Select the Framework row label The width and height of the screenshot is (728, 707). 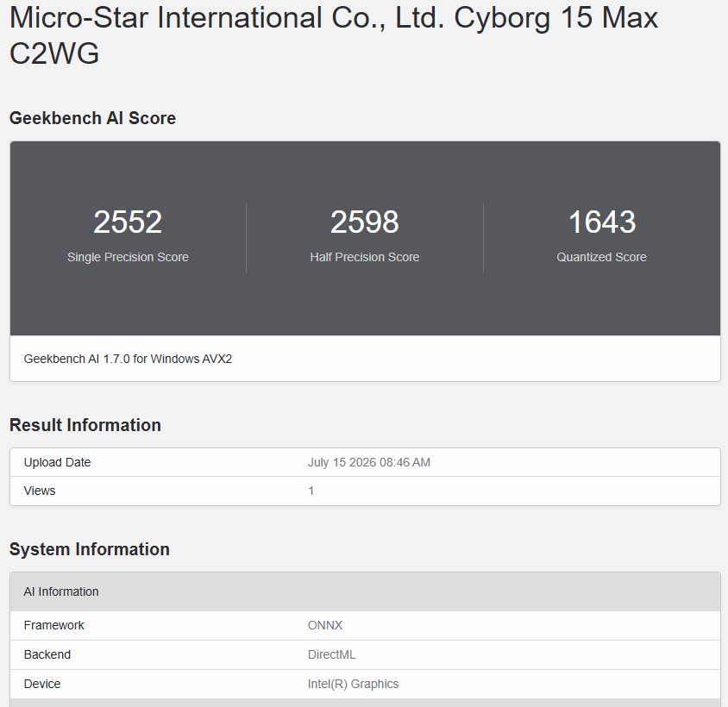[x=53, y=625]
